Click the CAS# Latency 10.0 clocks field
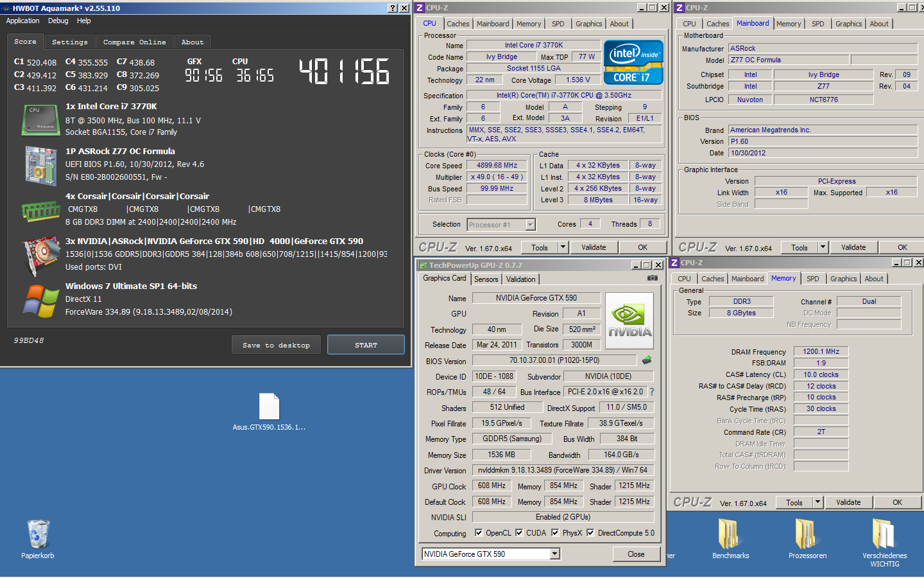The width and height of the screenshot is (924, 578). tap(821, 374)
